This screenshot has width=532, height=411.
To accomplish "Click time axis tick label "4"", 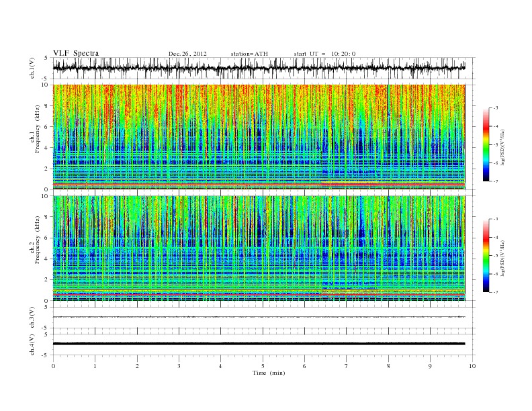I will click(221, 366).
